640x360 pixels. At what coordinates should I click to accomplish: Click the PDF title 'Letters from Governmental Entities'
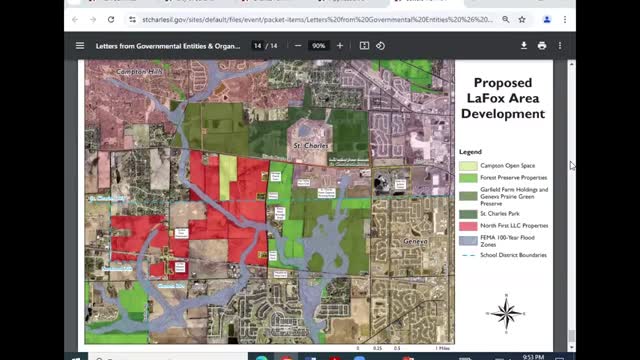[168, 46]
